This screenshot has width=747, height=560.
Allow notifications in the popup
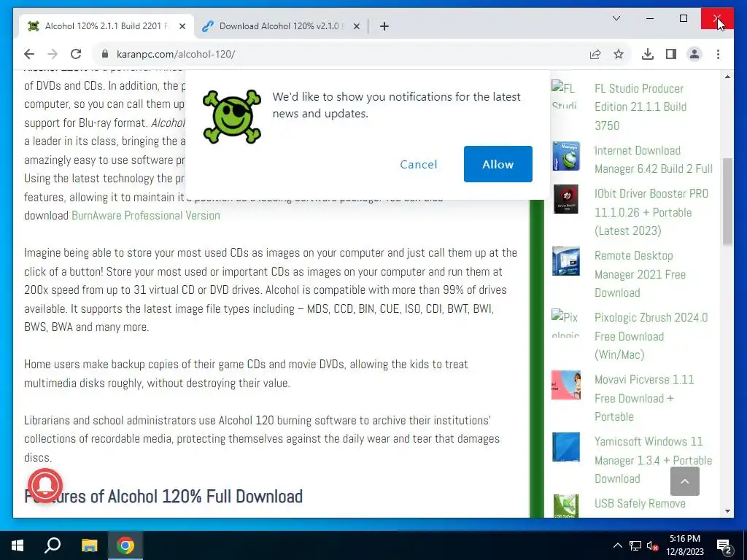(498, 164)
